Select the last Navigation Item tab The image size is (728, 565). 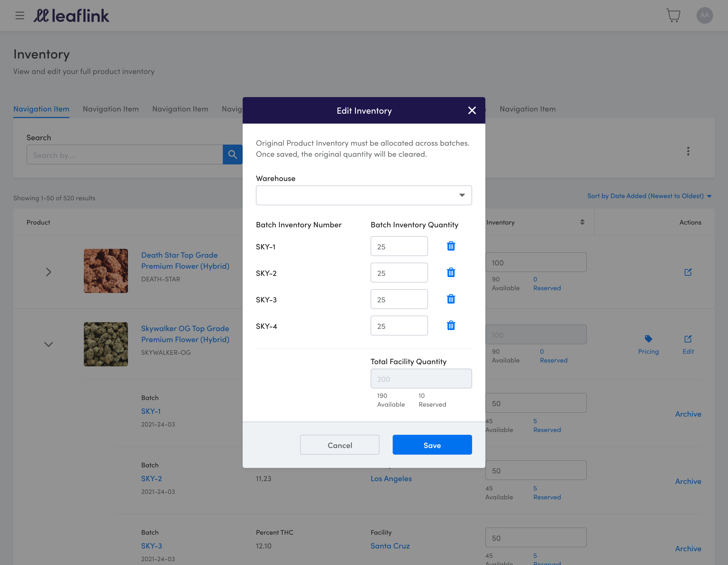[528, 109]
